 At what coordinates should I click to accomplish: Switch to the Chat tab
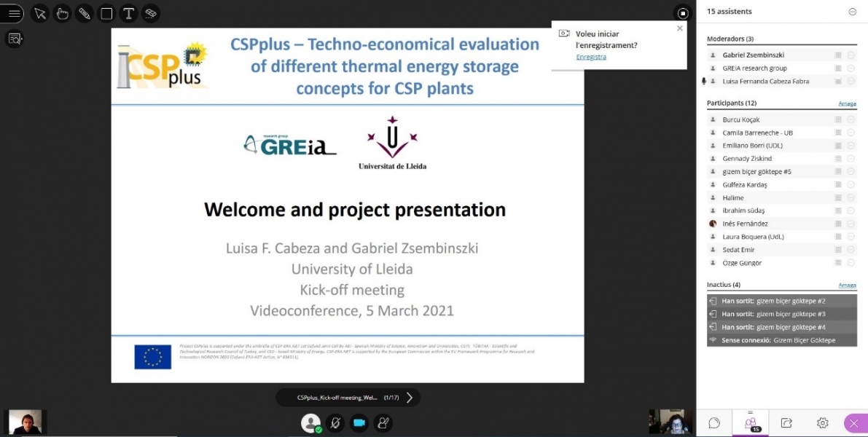[x=714, y=423]
